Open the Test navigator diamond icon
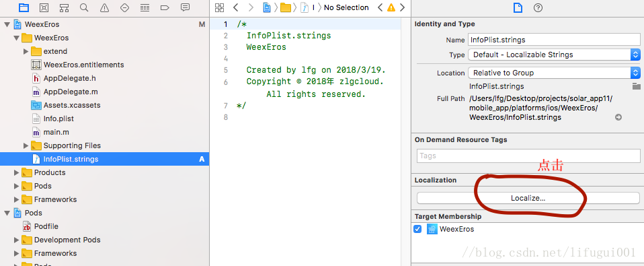This screenshot has width=644, height=266. point(125,7)
